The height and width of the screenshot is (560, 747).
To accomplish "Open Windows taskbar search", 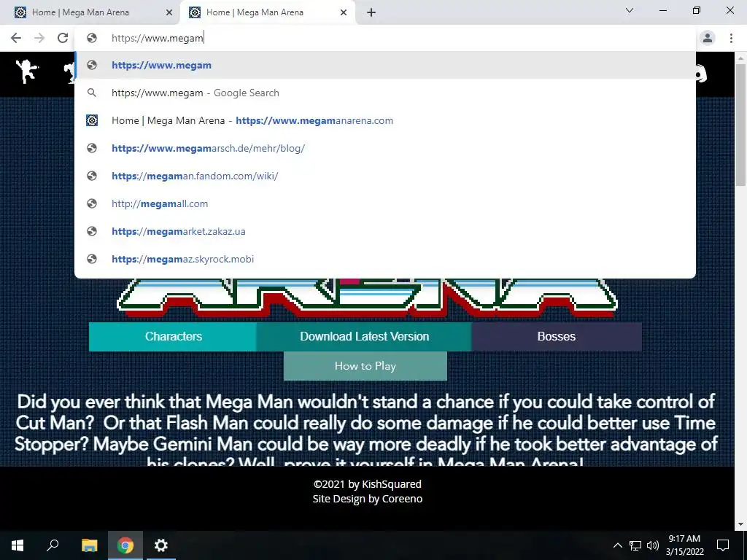I will (x=53, y=545).
